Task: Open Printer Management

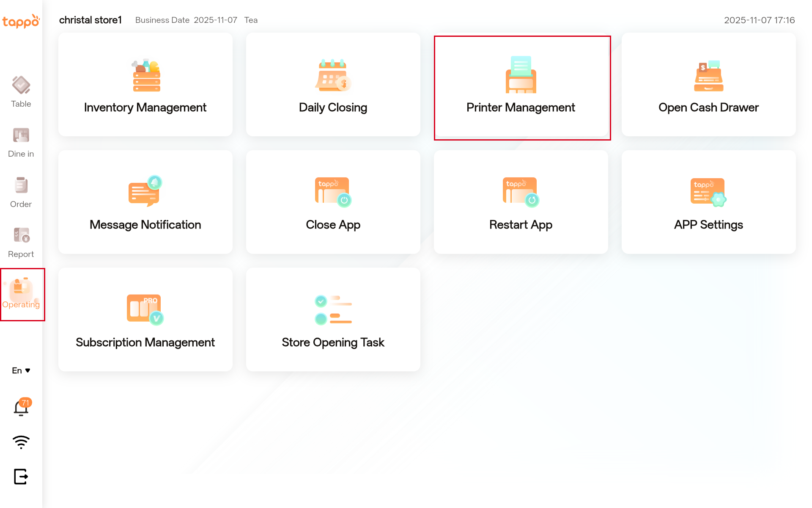Action: tap(521, 85)
